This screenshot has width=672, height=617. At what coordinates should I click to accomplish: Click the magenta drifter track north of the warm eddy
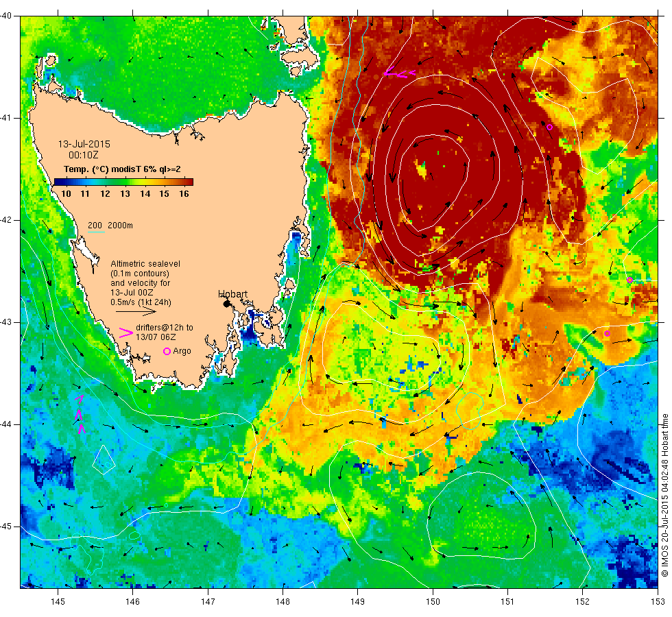[x=399, y=74]
